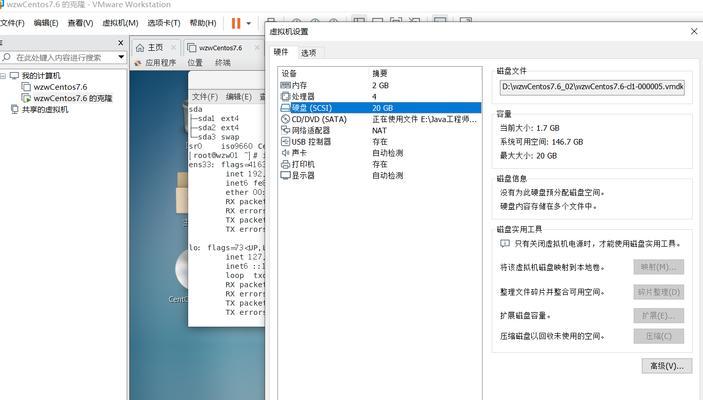Click the disk file path field
The width and height of the screenshot is (703, 400).
click(x=592, y=87)
